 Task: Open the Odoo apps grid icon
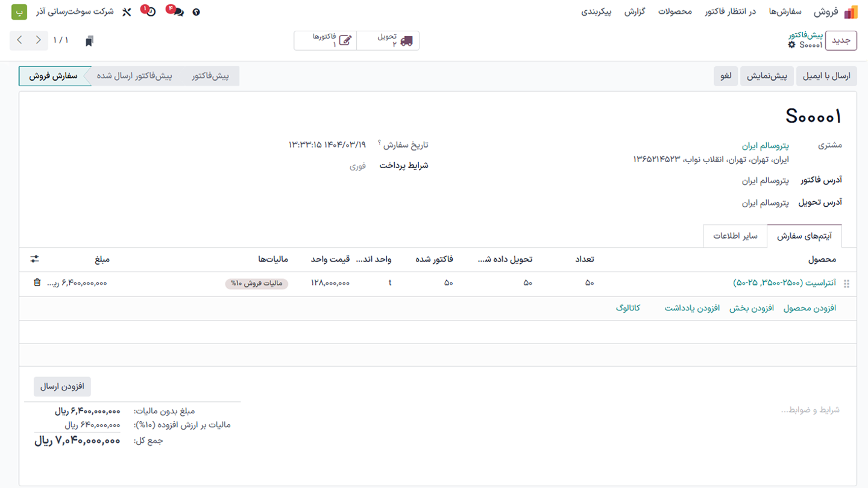tap(851, 11)
